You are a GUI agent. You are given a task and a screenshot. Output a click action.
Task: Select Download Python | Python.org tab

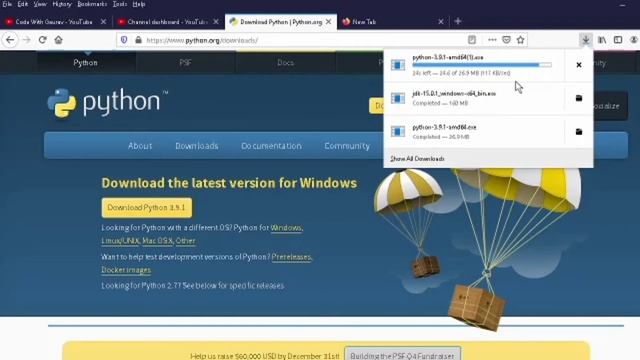[x=281, y=22]
